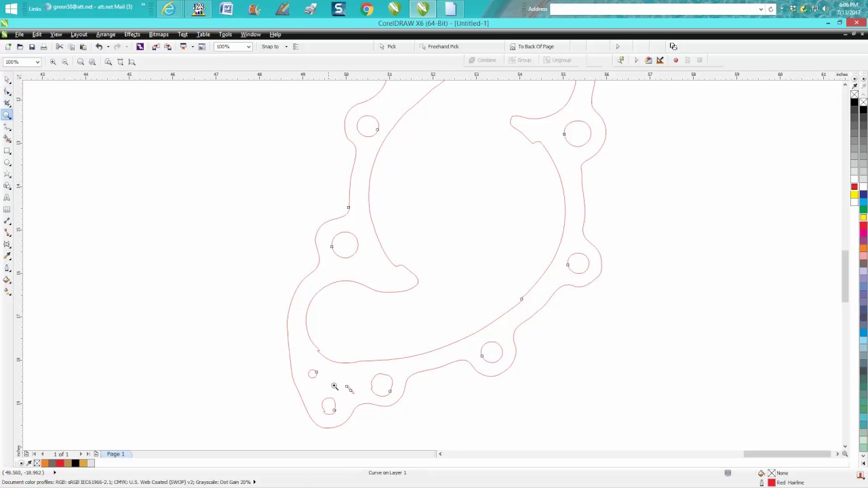The image size is (868, 488).
Task: Open the Edit menu
Action: 37,35
